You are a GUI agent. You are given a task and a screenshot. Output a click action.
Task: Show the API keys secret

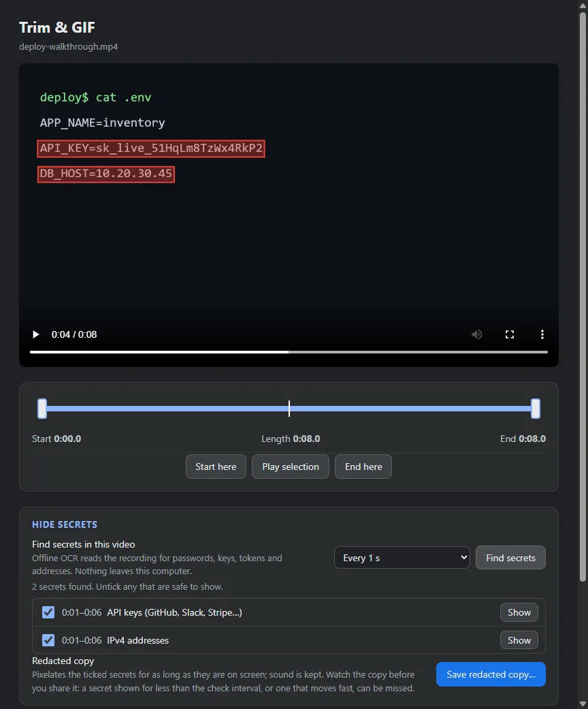pyautogui.click(x=519, y=612)
